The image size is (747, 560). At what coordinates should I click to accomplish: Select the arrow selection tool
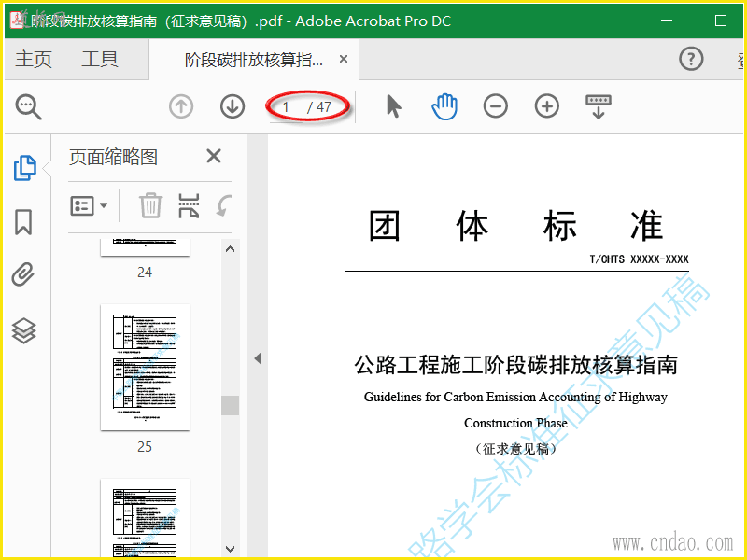(393, 105)
